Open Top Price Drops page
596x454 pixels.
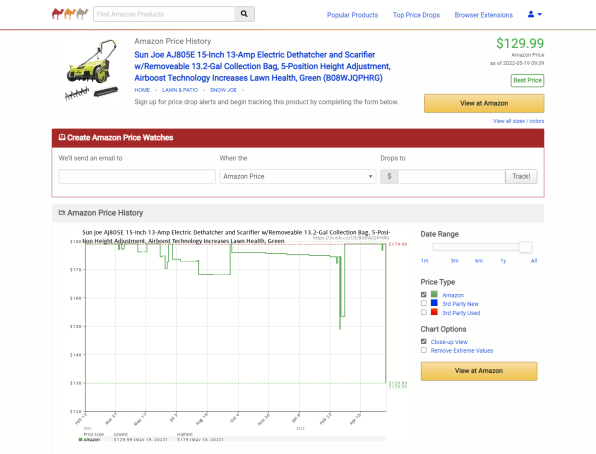tap(416, 15)
